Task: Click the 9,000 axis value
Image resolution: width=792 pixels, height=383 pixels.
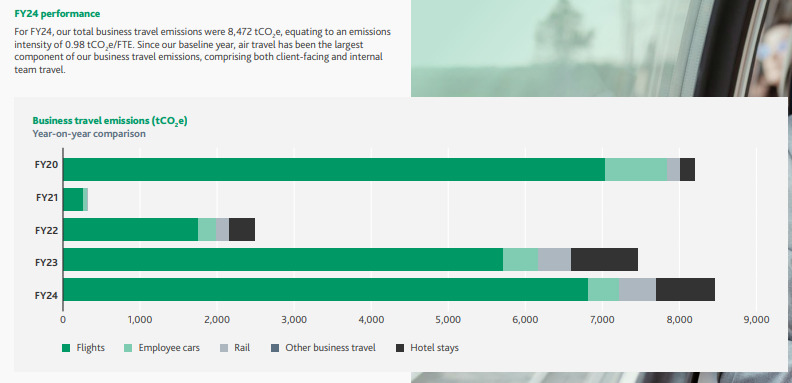Action: coord(756,319)
